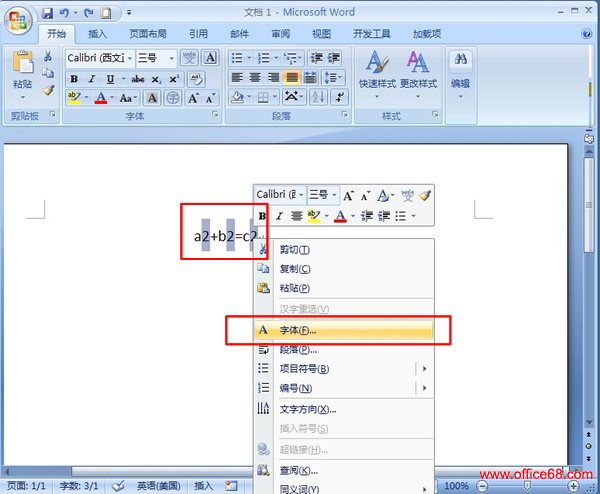Shrink font size in the ribbon
This screenshot has width=600, height=494.
click(211, 98)
